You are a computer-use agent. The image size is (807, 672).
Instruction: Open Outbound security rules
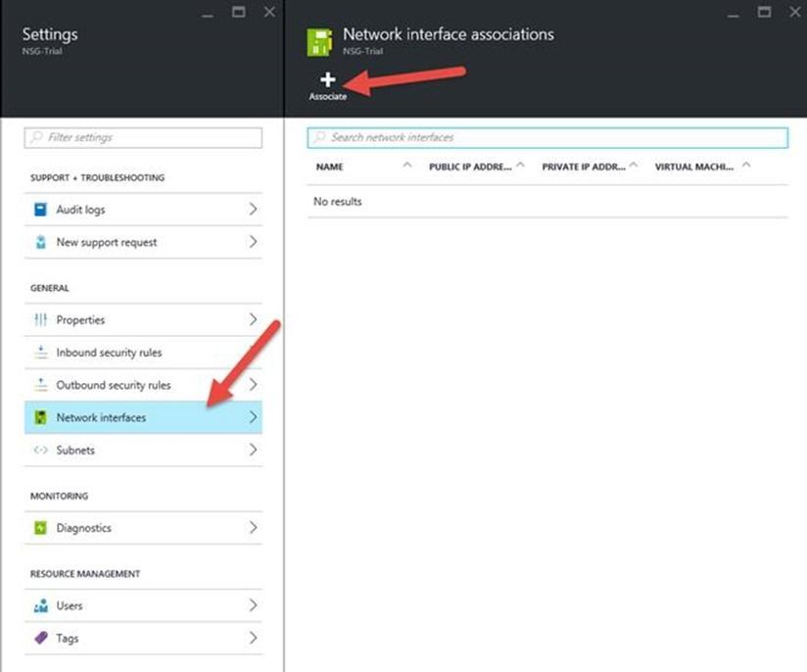(143, 385)
